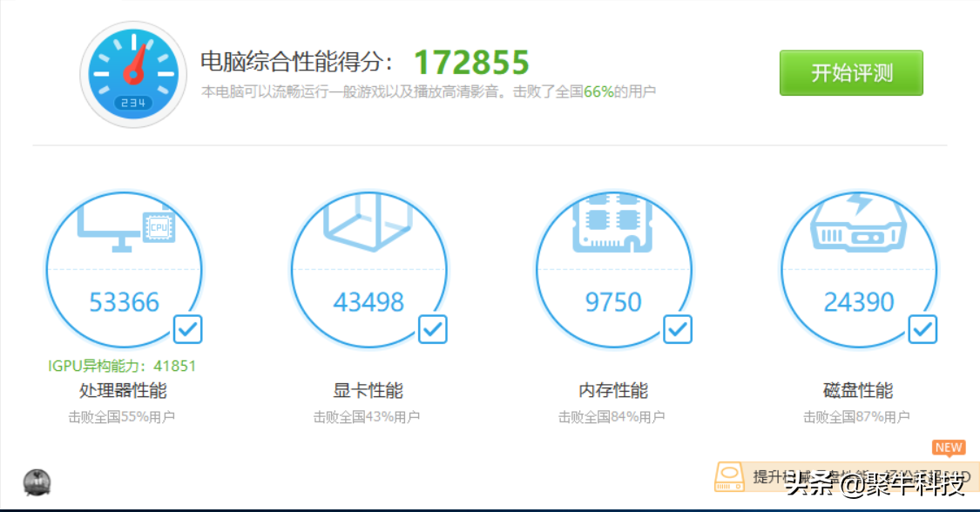
Task: Click the disk icon in the promo banner
Action: pyautogui.click(x=729, y=477)
